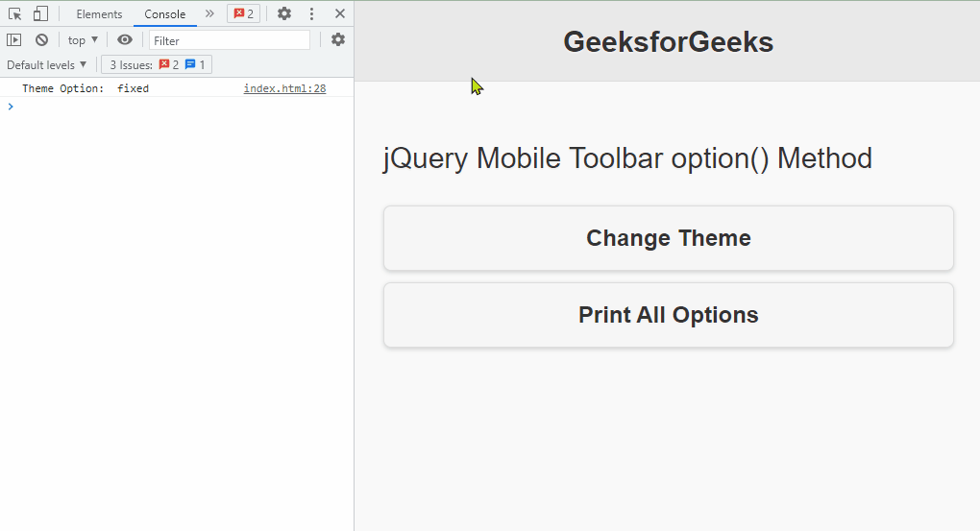Open the top context dropdown

click(83, 40)
